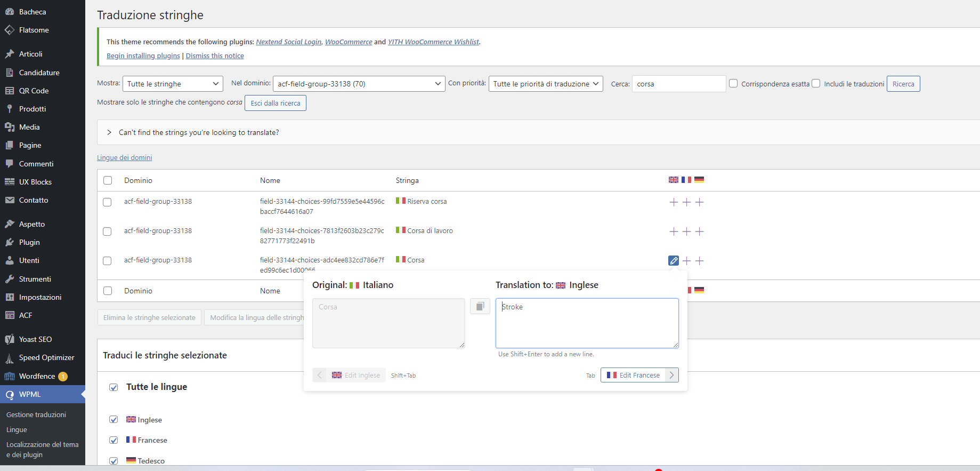This screenshot has width=980, height=471.
Task: Click the Candidature sidebar icon
Action: 10,73
